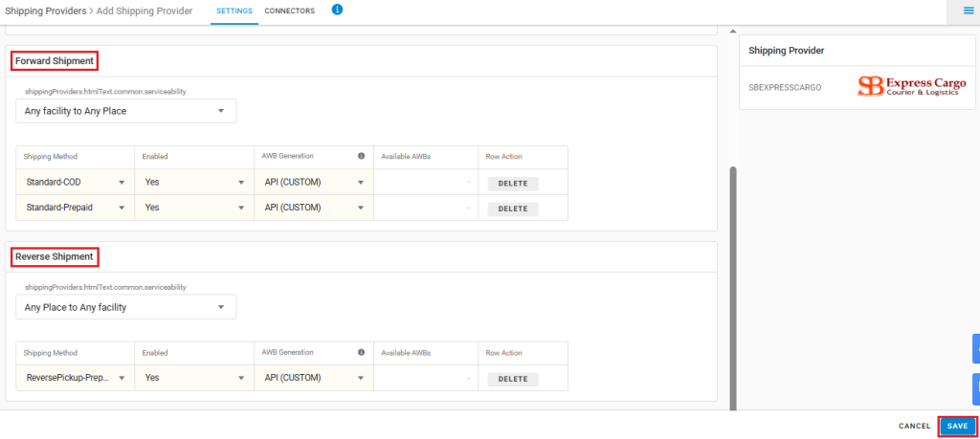Viewport: 980px width, 439px height.
Task: Open the AWB Generation dropdown for ReversePickup row
Action: coord(314,378)
